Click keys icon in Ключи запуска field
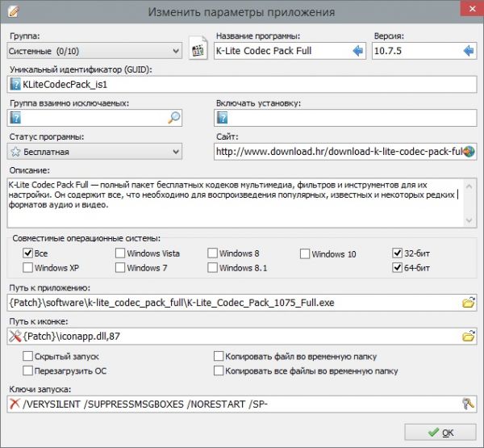The width and height of the screenshot is (484, 448). point(468,404)
